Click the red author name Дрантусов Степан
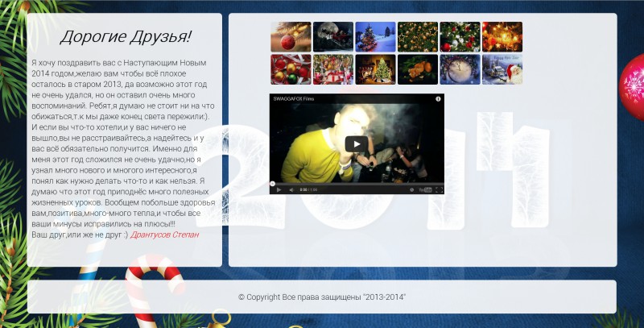Image resolution: width=644 pixels, height=328 pixels. [165, 235]
